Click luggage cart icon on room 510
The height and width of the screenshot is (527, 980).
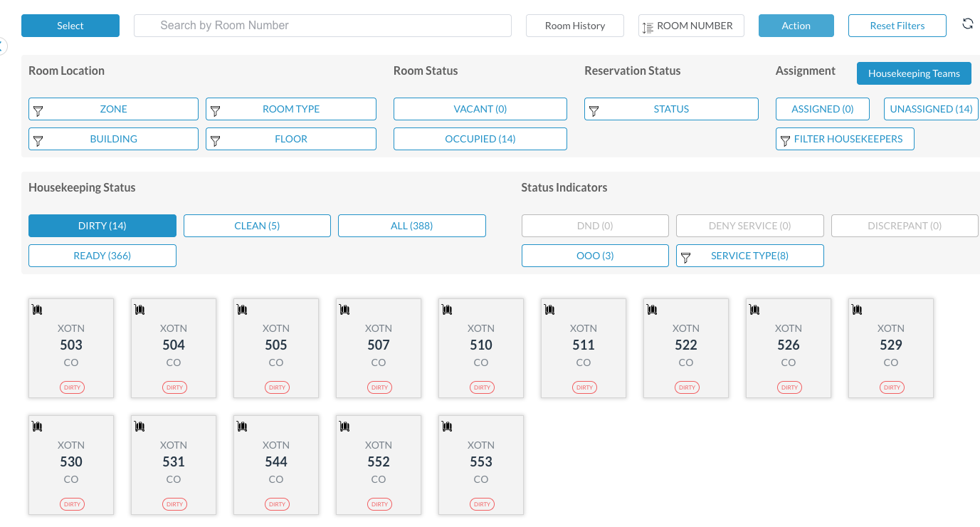[x=448, y=309]
